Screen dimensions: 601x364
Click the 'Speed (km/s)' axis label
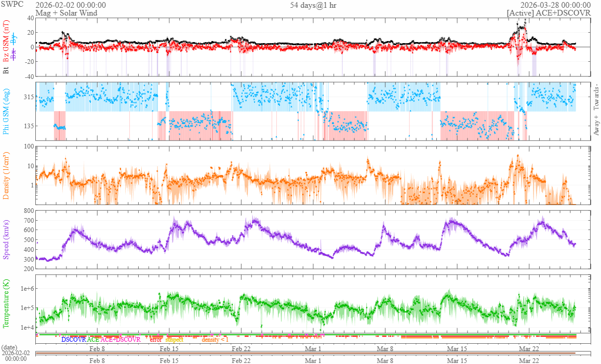coord(6,240)
